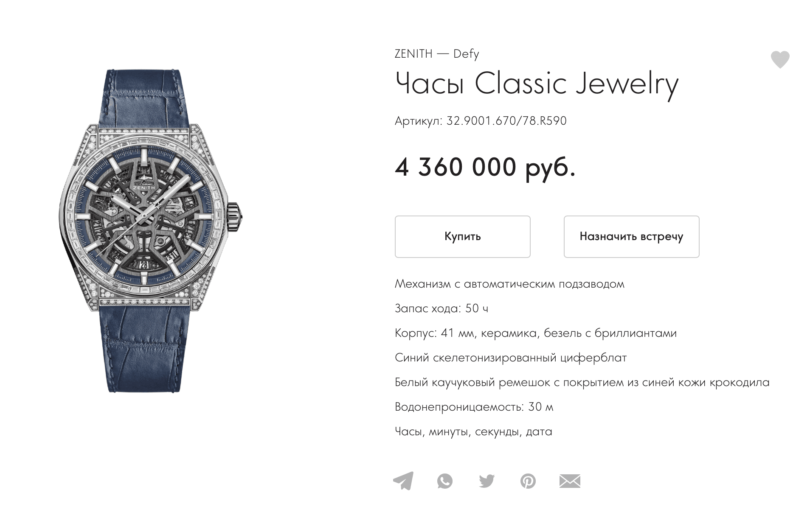
Task: Click the Синий скелетонизированный циферблат line
Action: 510,358
